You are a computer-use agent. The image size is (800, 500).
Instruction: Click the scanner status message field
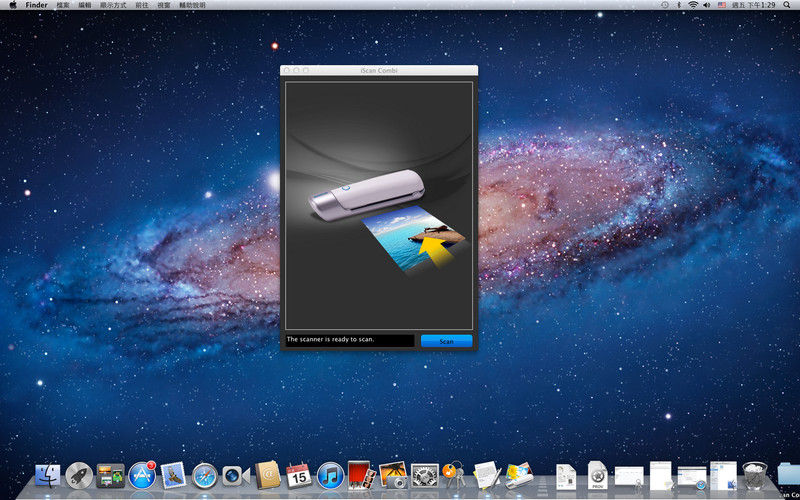[349, 340]
